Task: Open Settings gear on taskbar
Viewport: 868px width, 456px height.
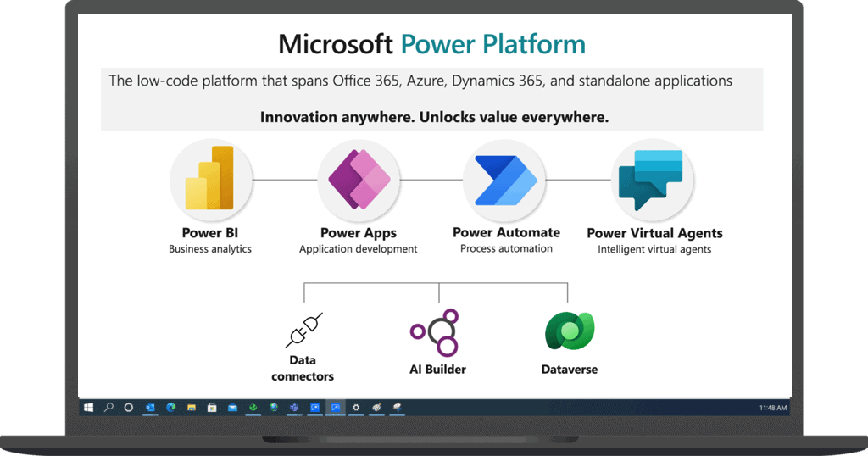Action: coord(356,408)
